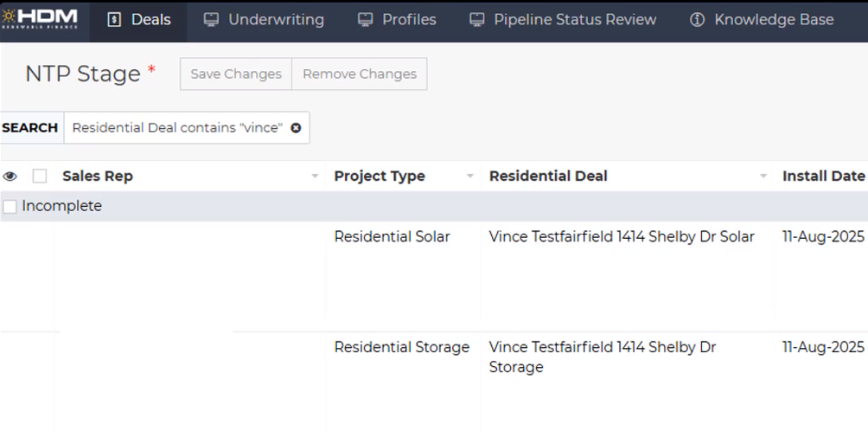868x431 pixels.
Task: Clear the "vince" search filter with the x icon
Action: (296, 128)
